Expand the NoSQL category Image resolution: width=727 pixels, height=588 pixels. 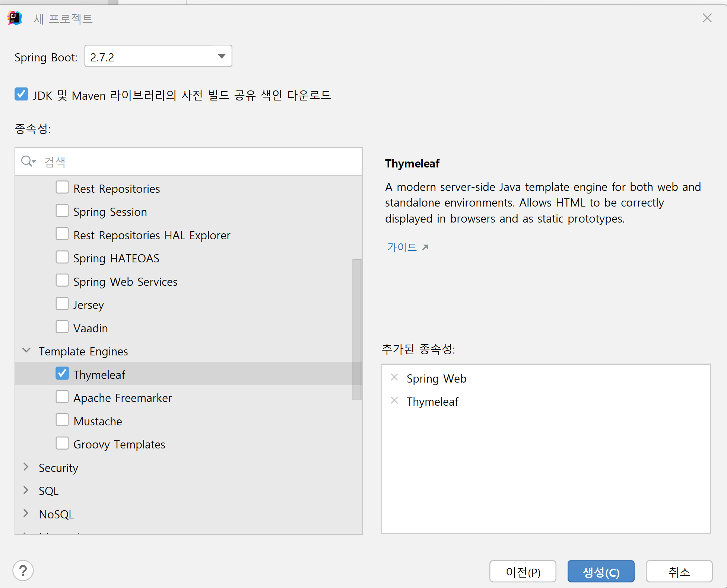point(26,513)
